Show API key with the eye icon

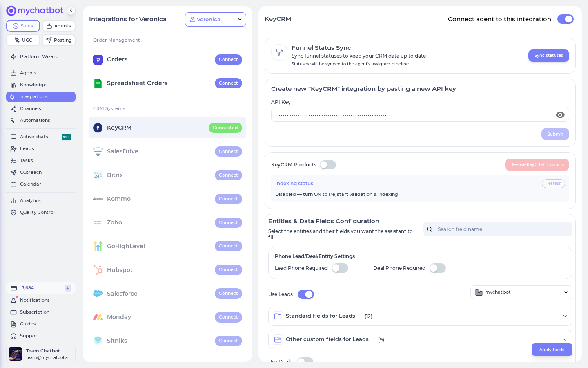[560, 115]
